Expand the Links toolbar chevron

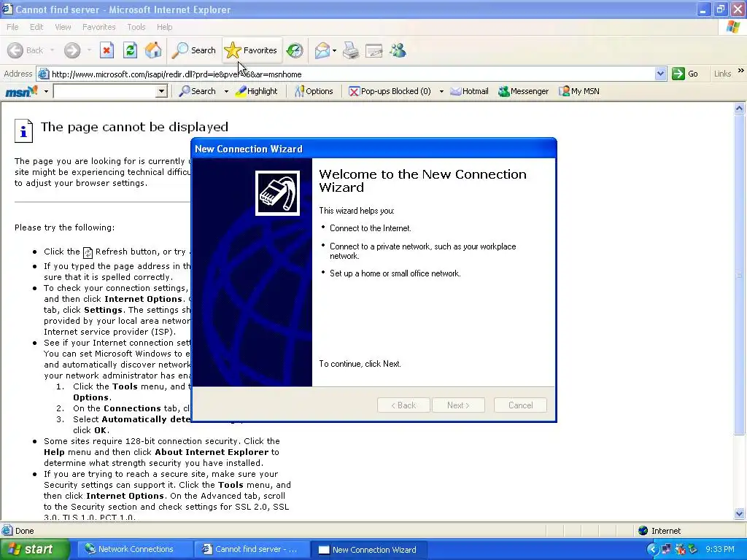click(x=741, y=71)
